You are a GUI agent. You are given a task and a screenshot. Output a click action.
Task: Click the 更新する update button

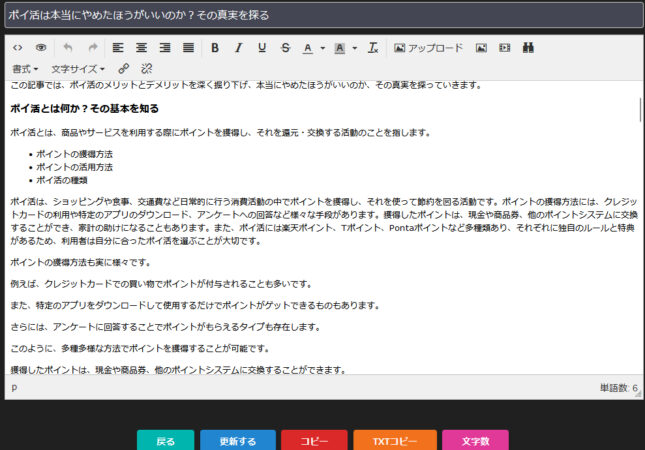(238, 441)
